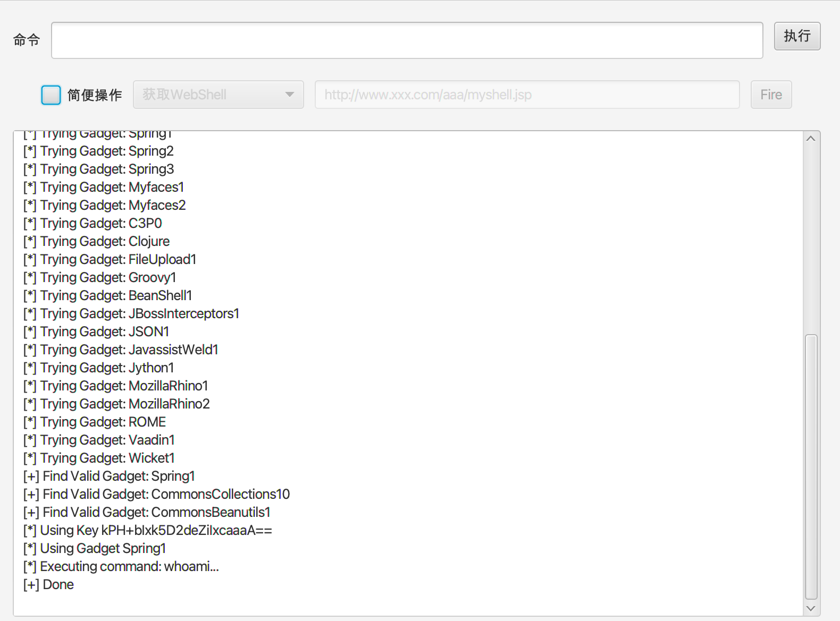Select log line '[+] Done'
The height and width of the screenshot is (621, 840).
click(48, 584)
